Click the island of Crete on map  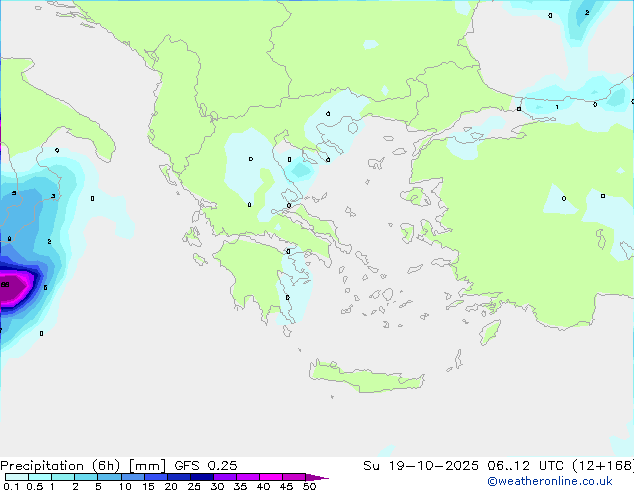point(366,376)
